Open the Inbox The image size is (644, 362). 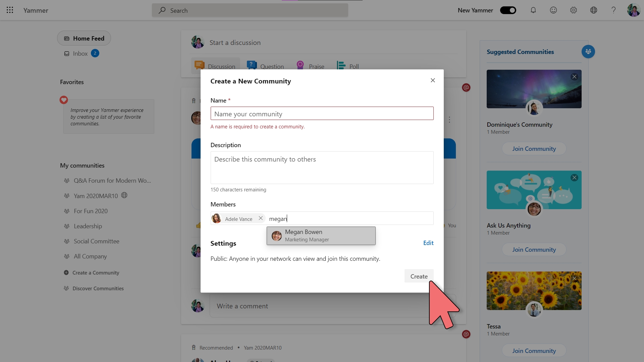click(x=80, y=54)
